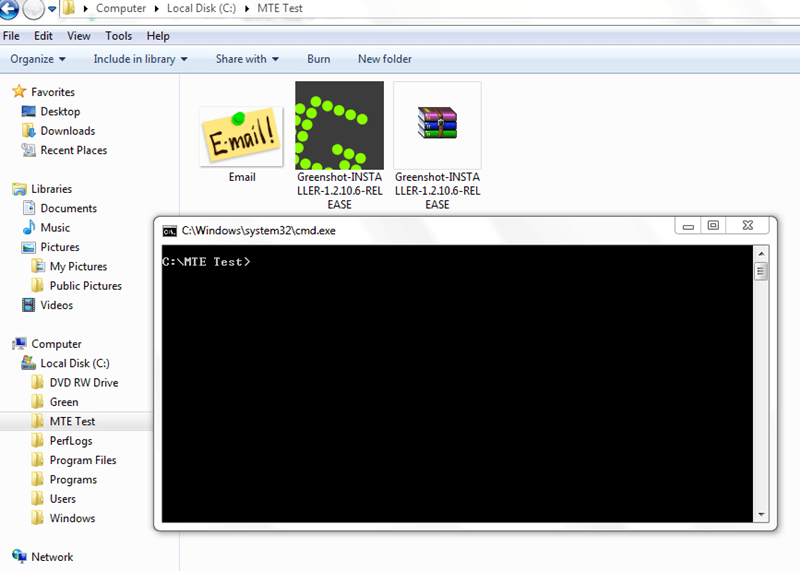Image resolution: width=800 pixels, height=571 pixels.
Task: Click inside the command prompt console area
Action: [457, 384]
